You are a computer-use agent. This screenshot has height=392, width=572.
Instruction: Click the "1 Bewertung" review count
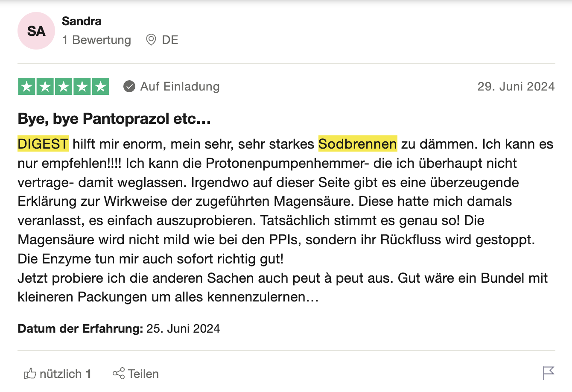coord(96,40)
